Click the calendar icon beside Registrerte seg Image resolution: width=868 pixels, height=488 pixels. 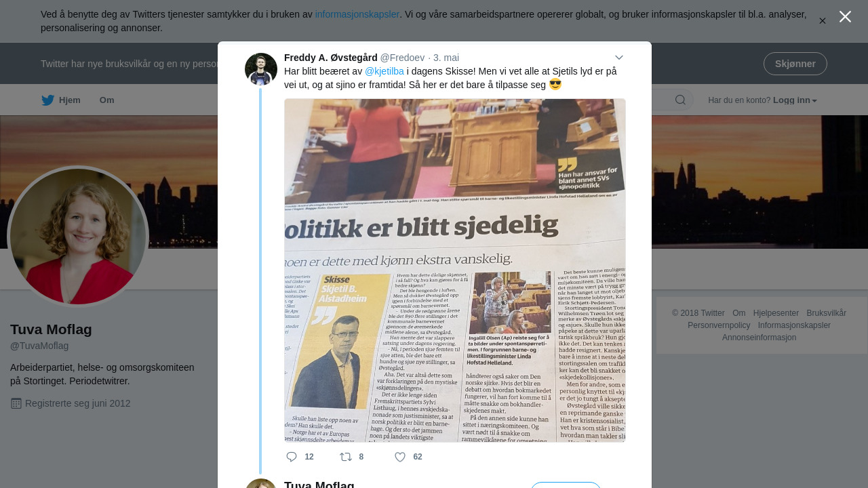pos(16,403)
